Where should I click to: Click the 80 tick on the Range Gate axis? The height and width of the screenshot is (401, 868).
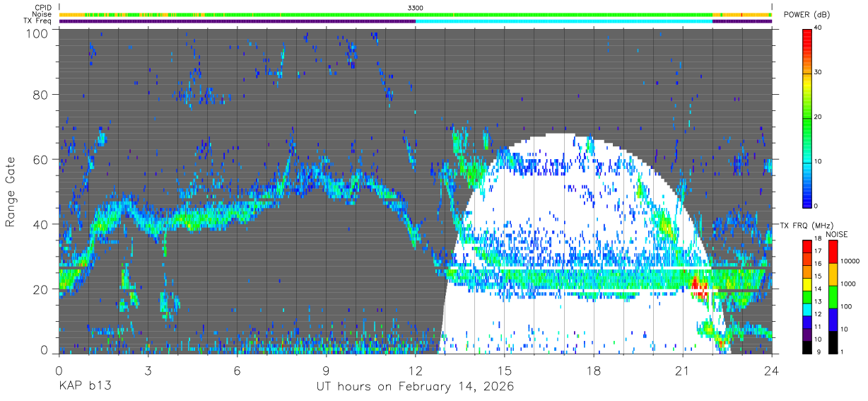click(40, 94)
